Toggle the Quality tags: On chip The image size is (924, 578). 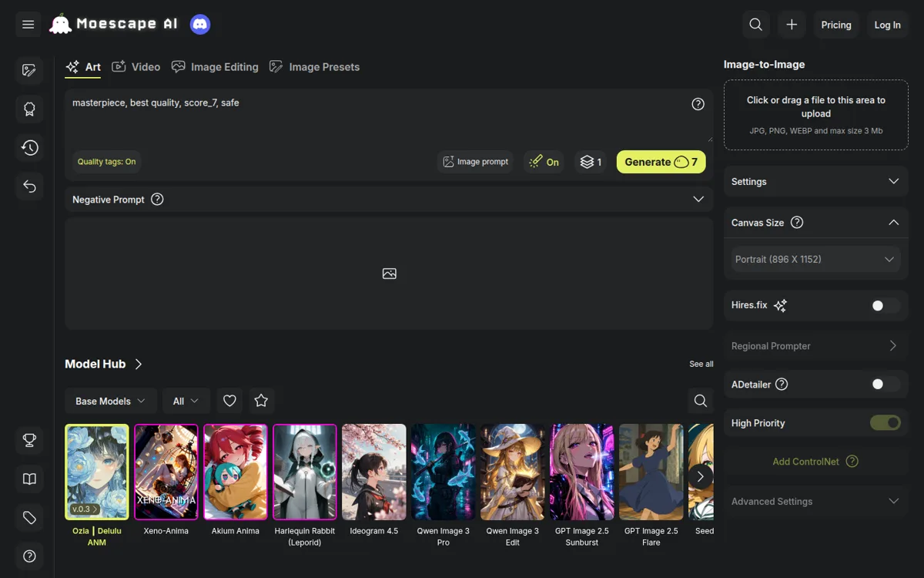tap(107, 162)
